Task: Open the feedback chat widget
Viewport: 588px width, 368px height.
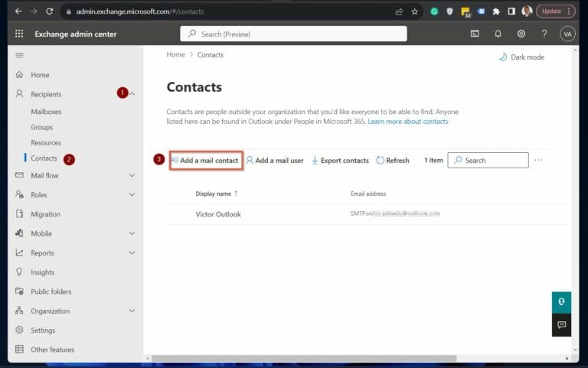Action: [x=561, y=325]
